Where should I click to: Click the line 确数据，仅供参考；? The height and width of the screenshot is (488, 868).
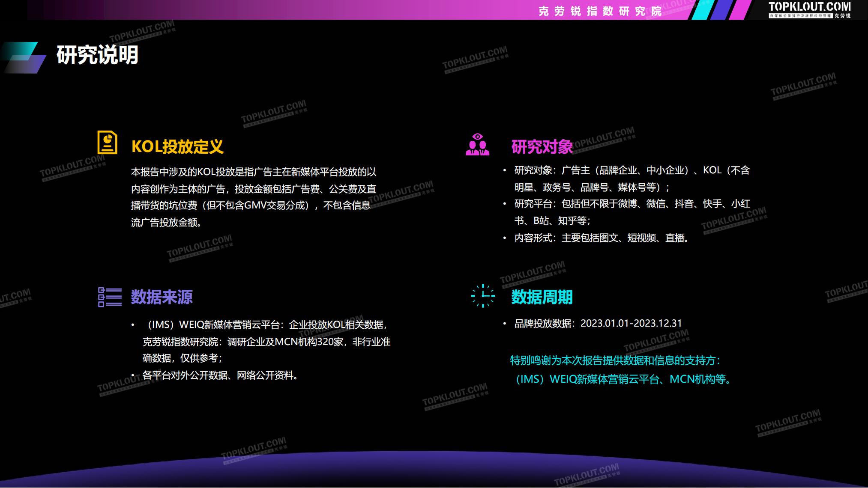[183, 358]
